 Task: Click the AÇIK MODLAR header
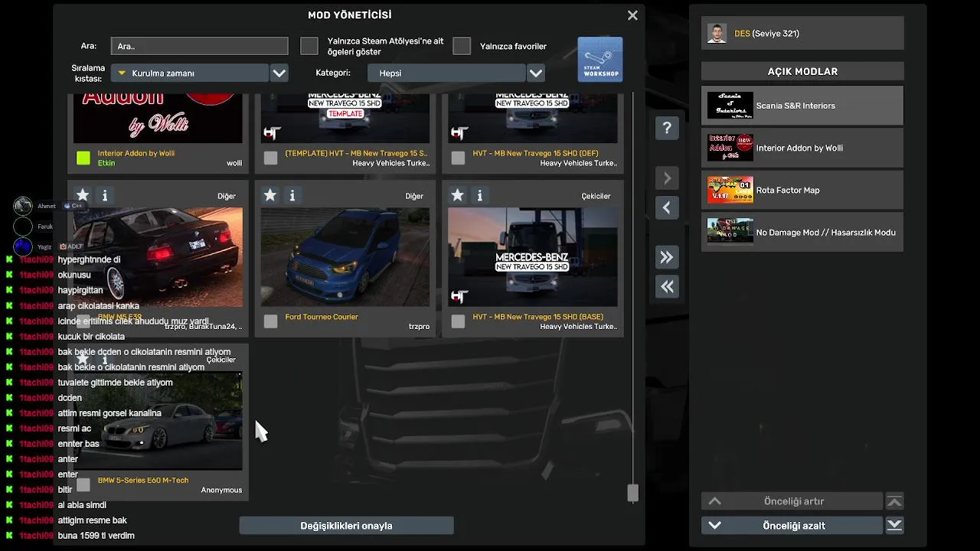(x=802, y=71)
